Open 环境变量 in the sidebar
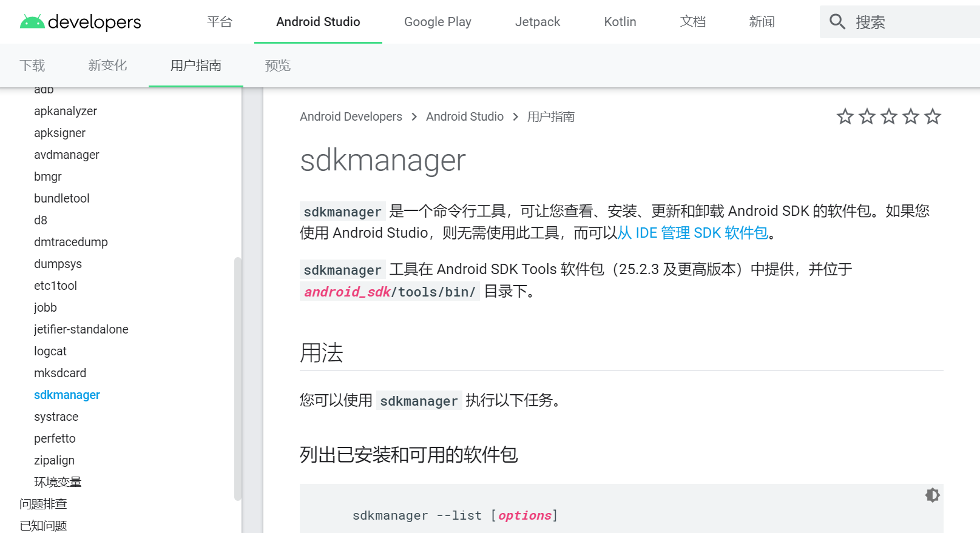Viewport: 980px width, 533px height. (58, 482)
